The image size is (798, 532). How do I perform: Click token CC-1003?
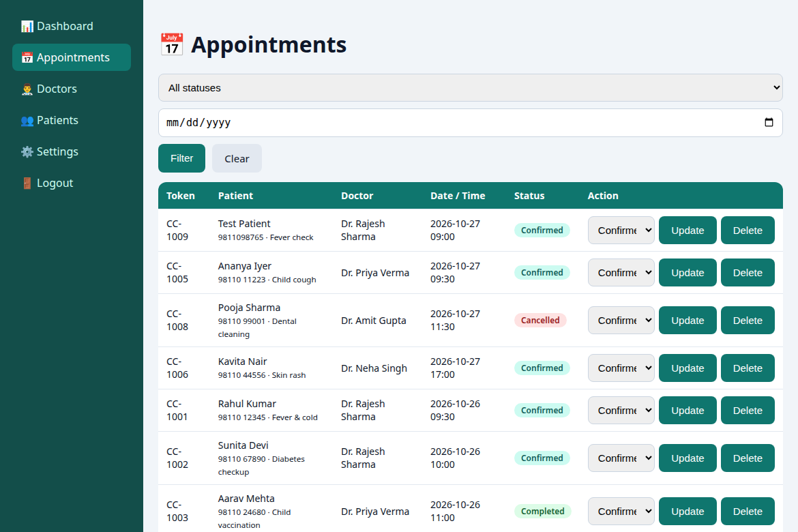pos(177,511)
